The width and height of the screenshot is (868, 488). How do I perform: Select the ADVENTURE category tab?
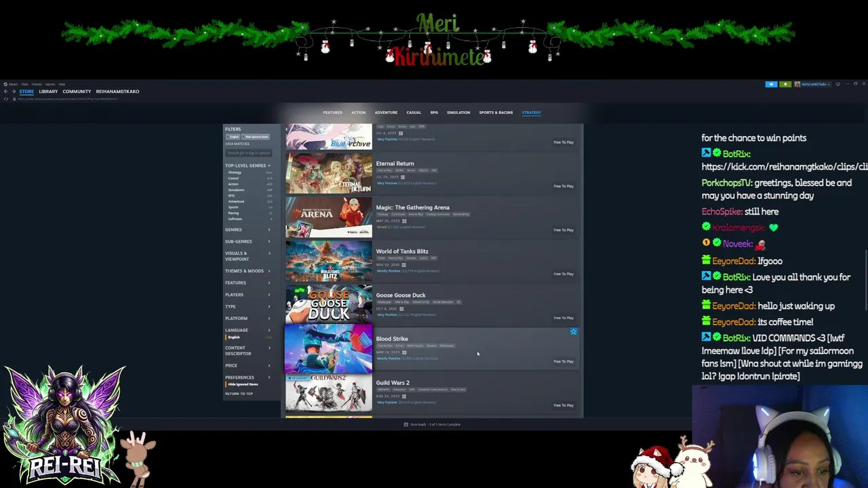[386, 113]
